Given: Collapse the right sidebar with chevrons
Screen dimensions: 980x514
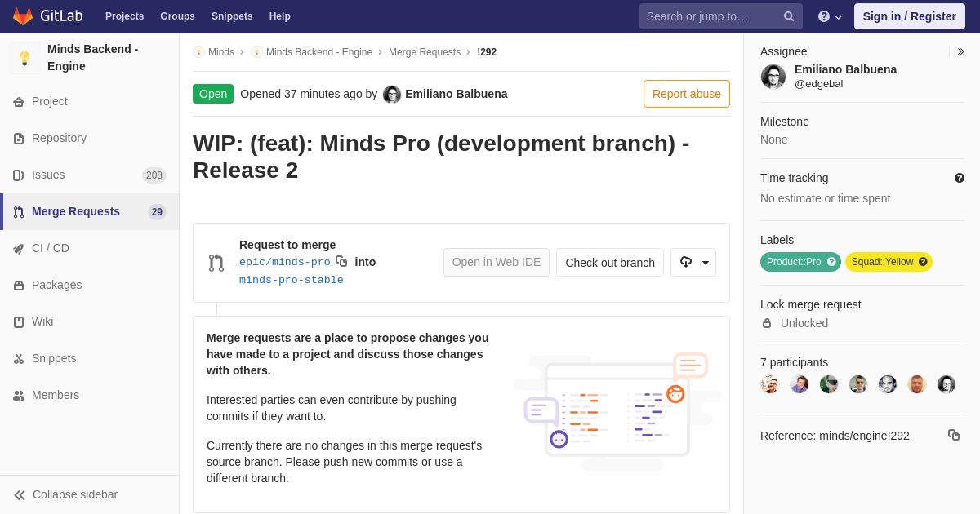Looking at the screenshot, I should [x=960, y=51].
